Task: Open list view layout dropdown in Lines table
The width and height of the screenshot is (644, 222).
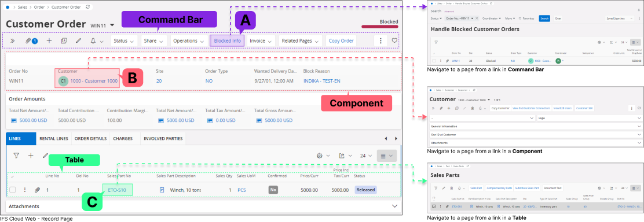Action: pos(386,156)
